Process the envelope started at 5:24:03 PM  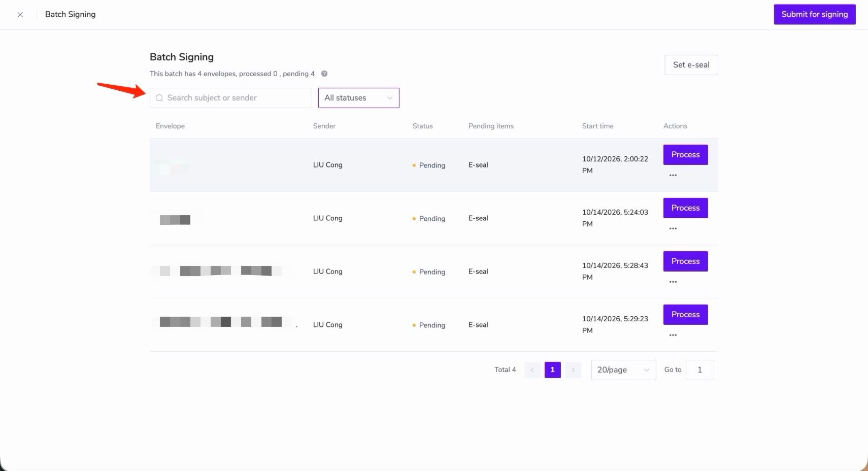(686, 208)
